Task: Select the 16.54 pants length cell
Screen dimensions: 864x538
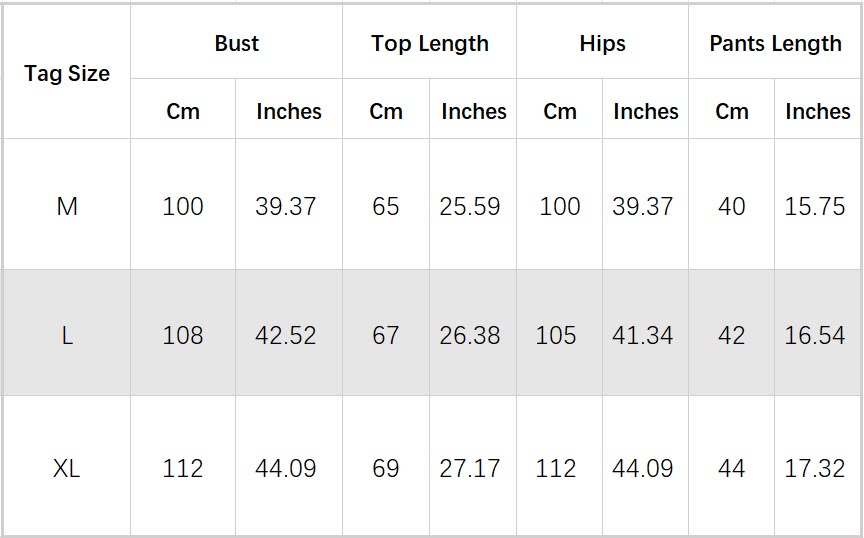Action: 815,335
